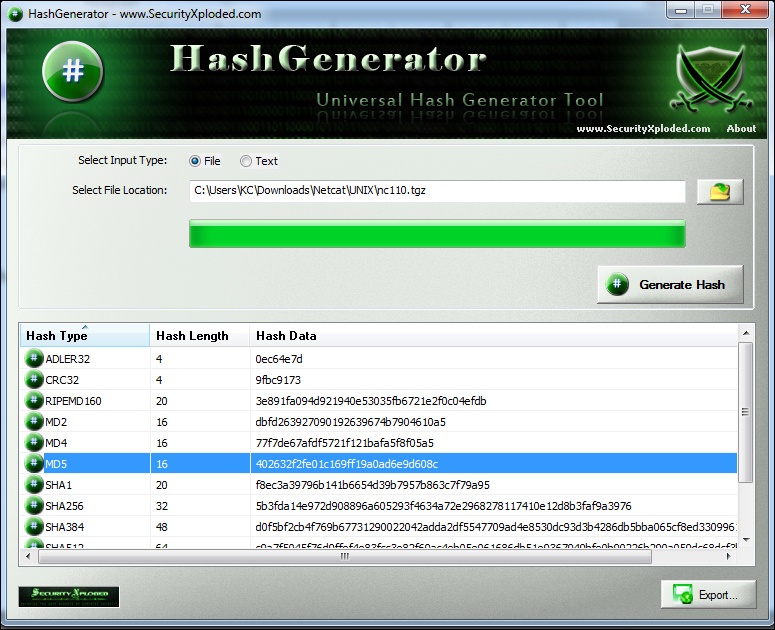The height and width of the screenshot is (630, 775).
Task: Close the HashGenerator window
Action: pyautogui.click(x=745, y=9)
